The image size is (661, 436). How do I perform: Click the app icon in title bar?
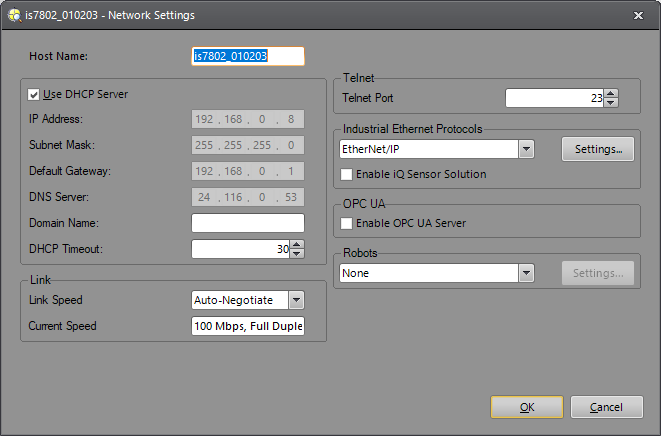[x=12, y=15]
